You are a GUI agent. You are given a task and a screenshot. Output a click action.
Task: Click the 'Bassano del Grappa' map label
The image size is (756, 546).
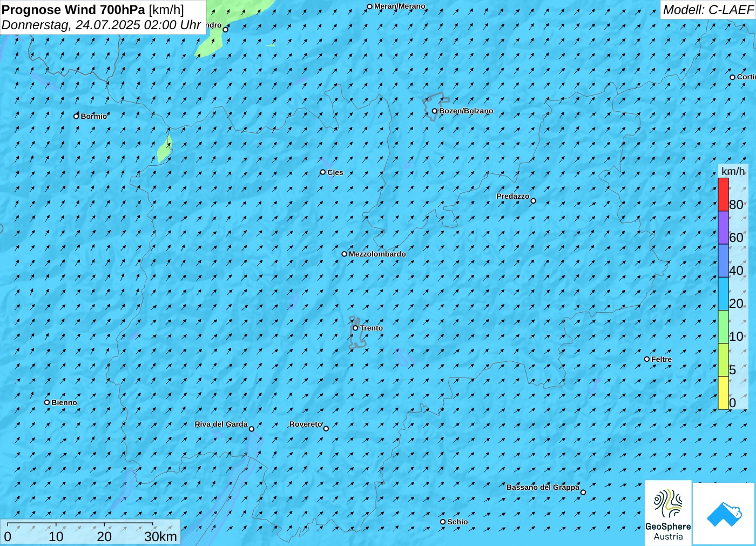point(543,487)
